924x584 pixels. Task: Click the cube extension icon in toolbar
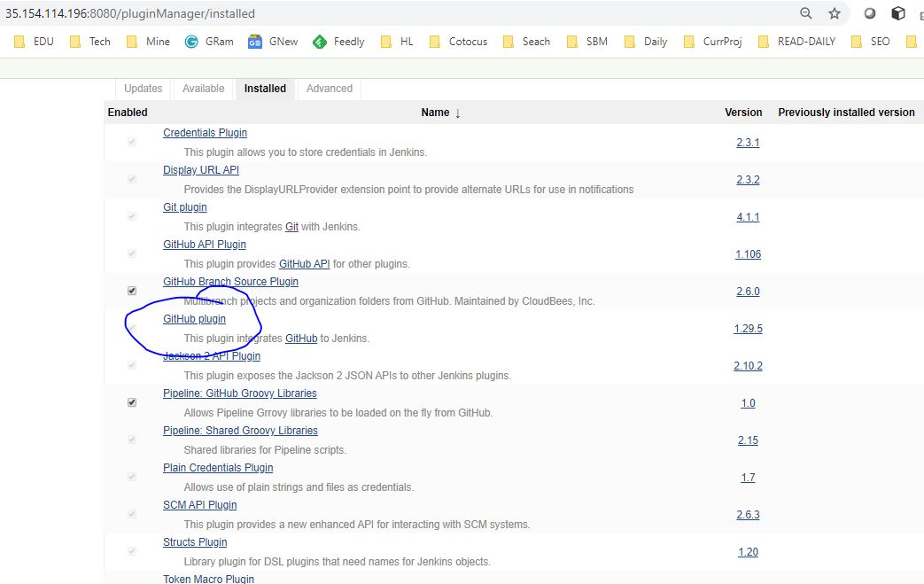point(898,13)
